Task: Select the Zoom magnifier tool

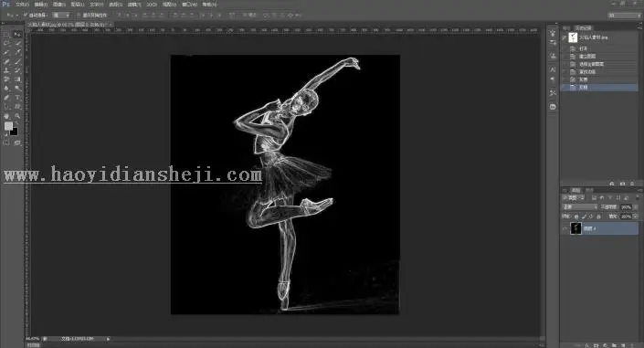Action: [x=17, y=116]
